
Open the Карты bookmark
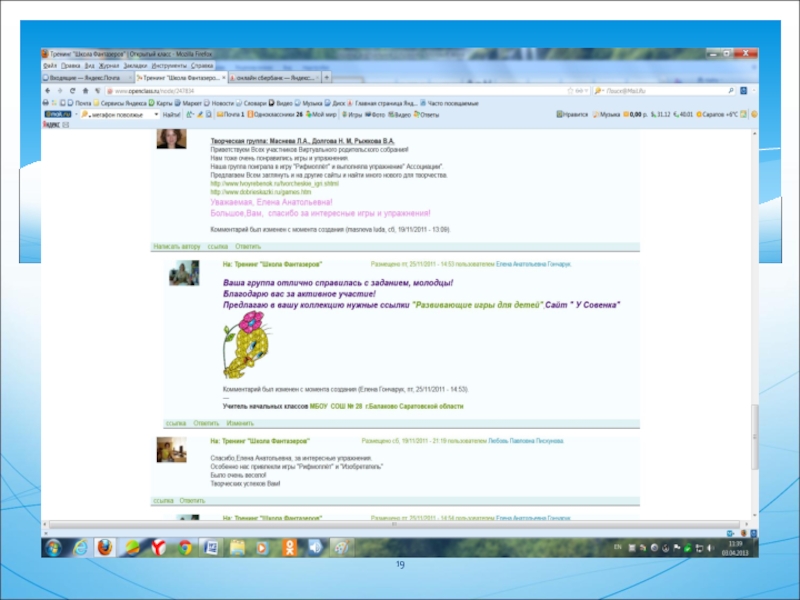[160, 103]
